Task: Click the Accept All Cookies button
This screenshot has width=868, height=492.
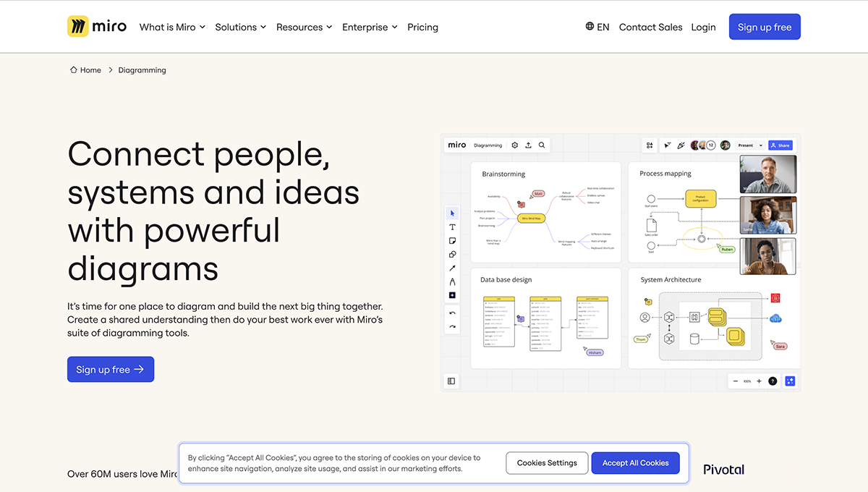Action: (x=635, y=463)
